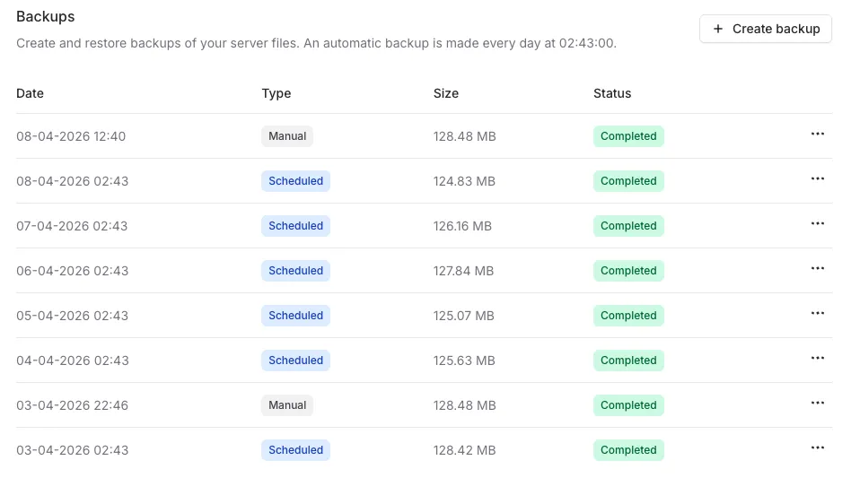Select the date 08-04-2026 02:43
Screen dimensions: 851x504
72,181
